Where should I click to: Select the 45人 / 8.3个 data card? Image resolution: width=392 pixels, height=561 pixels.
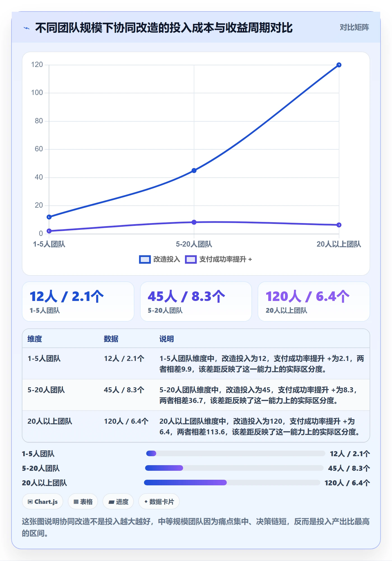(x=196, y=302)
